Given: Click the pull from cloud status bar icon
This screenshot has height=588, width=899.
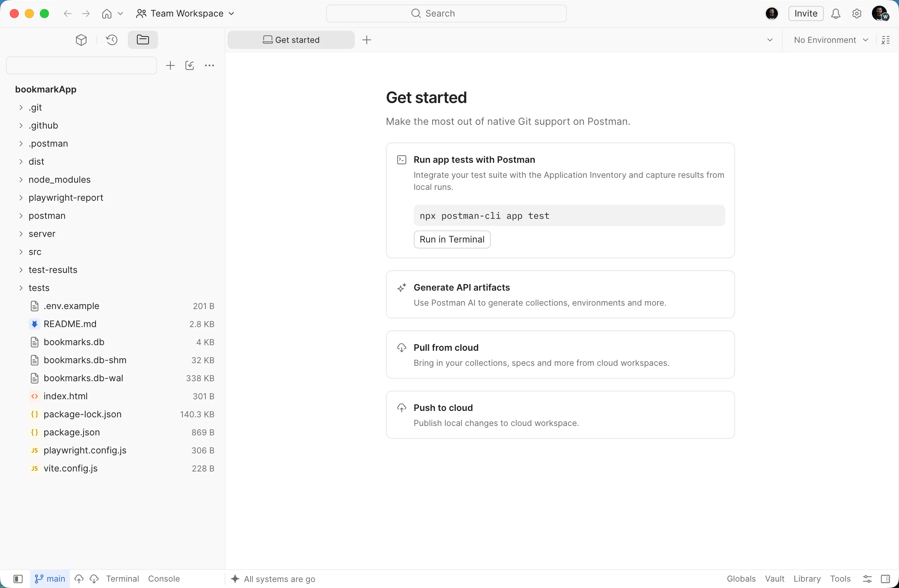Looking at the screenshot, I should 94,579.
